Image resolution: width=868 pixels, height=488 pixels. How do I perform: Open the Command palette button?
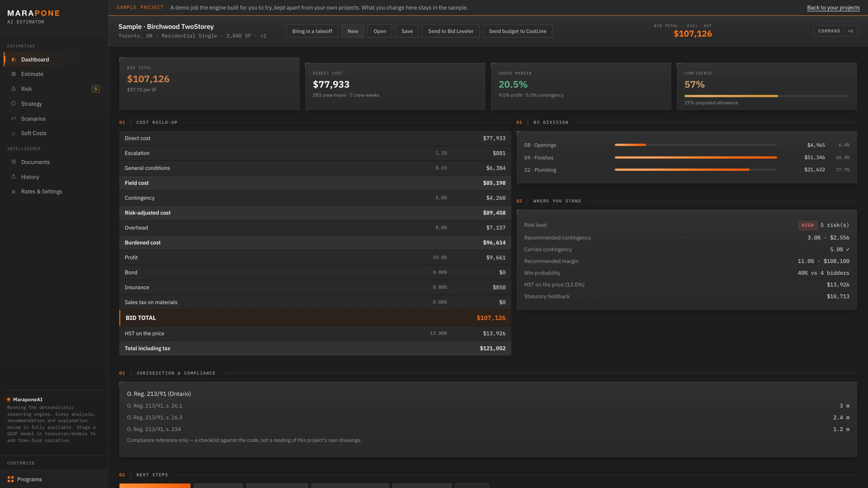pos(835,31)
